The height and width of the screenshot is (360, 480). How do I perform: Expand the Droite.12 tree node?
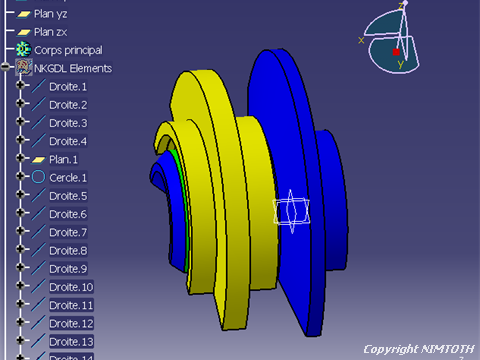pyautogui.click(x=20, y=322)
